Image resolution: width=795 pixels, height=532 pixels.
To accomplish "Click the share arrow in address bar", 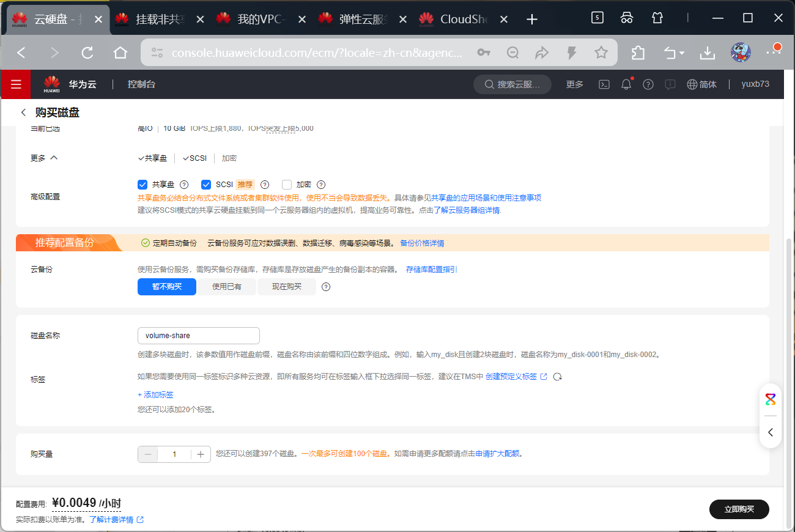I will point(542,53).
